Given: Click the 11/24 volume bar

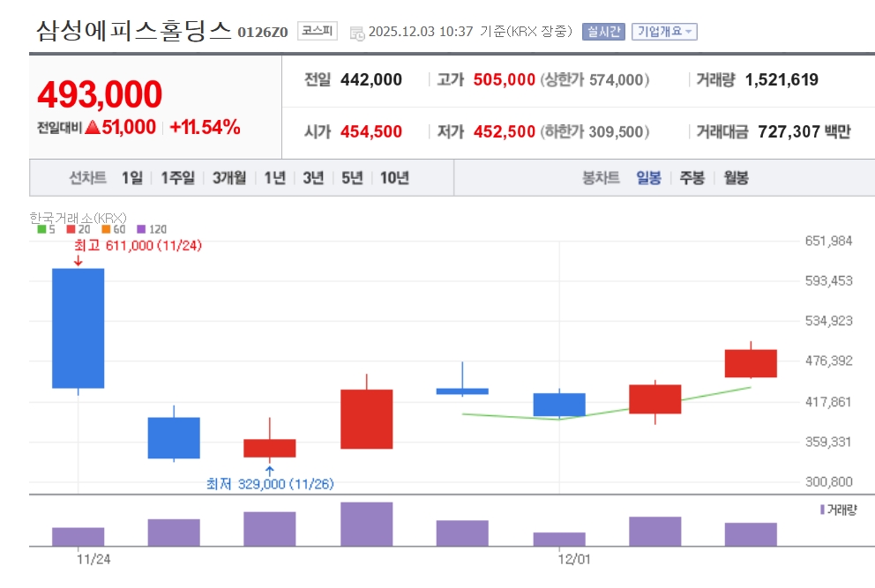Looking at the screenshot, I should coord(79,537).
